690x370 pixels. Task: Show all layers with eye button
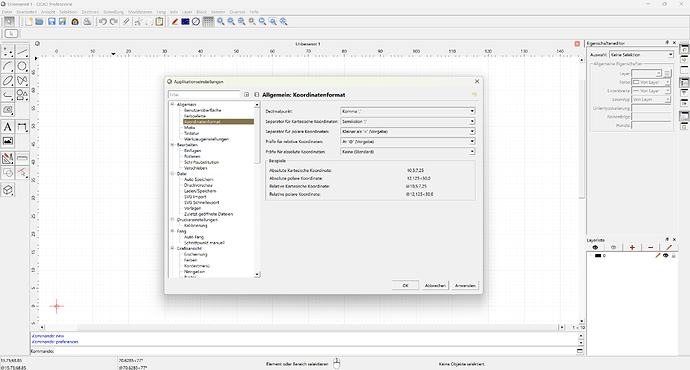coord(595,247)
